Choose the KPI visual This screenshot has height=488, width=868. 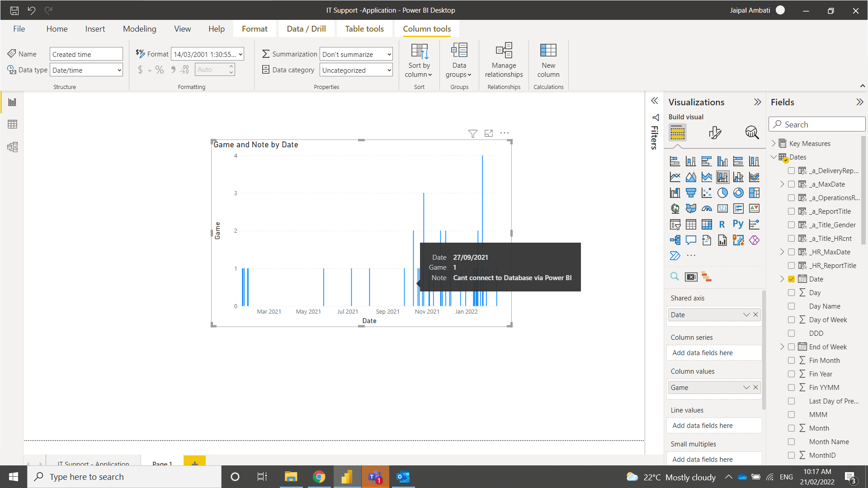[x=754, y=208]
